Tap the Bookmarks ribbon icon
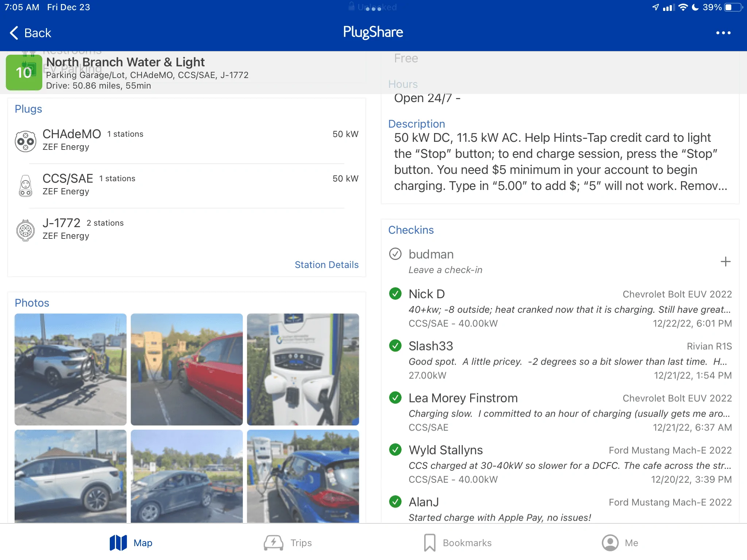747x560 pixels. tap(430, 543)
